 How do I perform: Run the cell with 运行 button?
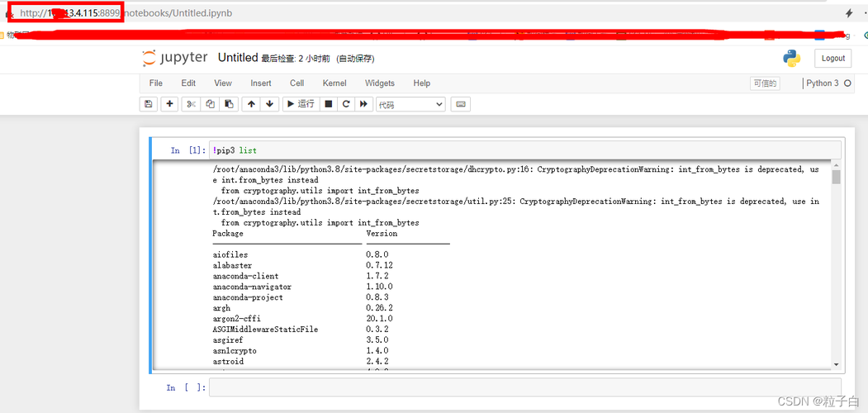301,103
